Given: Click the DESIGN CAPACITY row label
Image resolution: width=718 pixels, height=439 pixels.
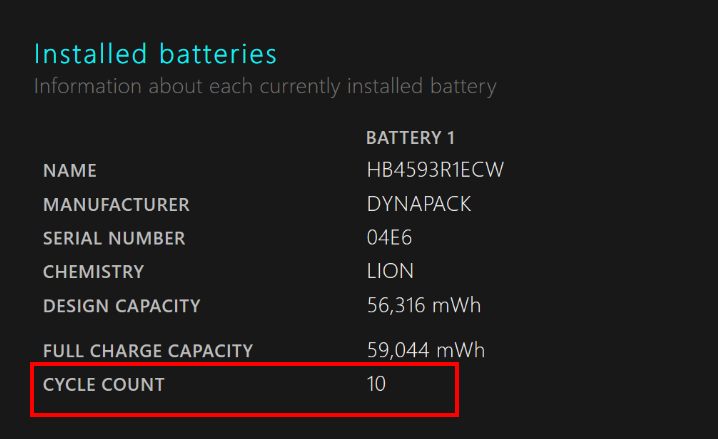Looking at the screenshot, I should (x=121, y=306).
